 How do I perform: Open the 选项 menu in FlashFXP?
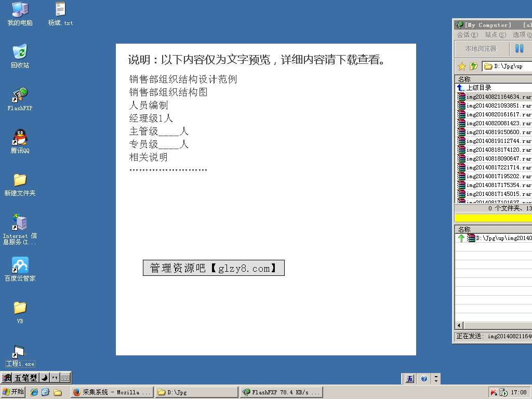click(x=522, y=35)
